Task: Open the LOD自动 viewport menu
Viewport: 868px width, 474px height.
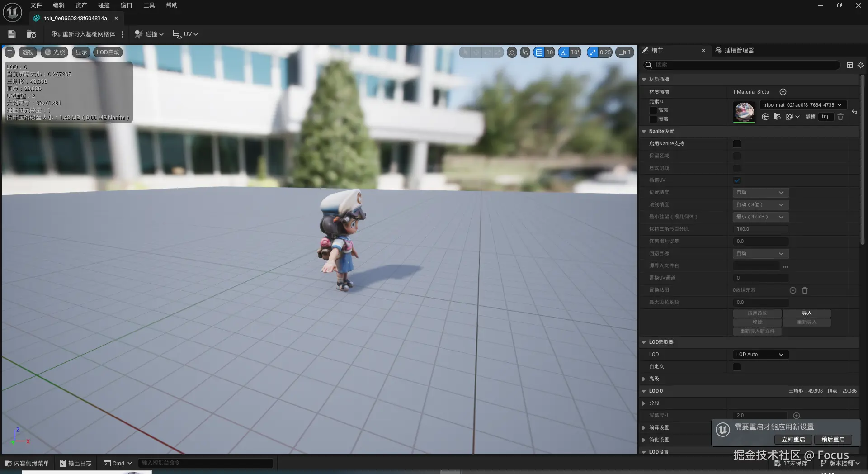Action: coord(108,52)
